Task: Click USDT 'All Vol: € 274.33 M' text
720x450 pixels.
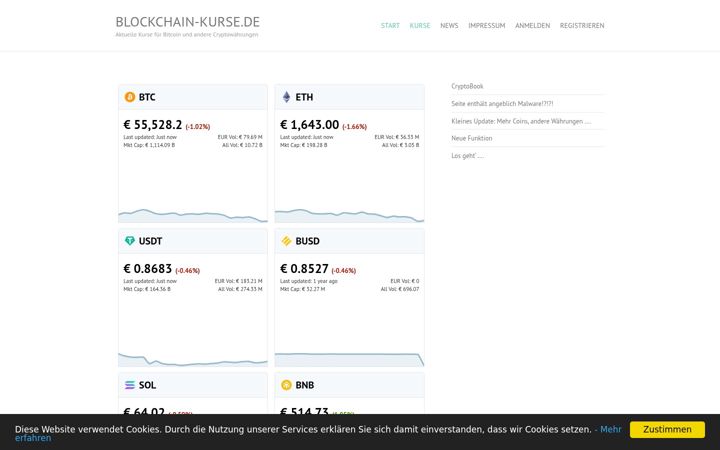Action: (240, 289)
